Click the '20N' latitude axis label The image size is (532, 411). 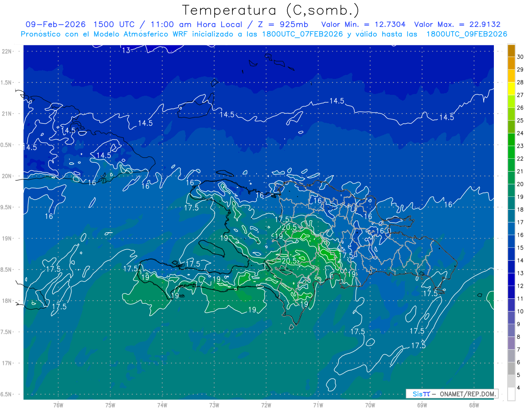[x=7, y=176]
